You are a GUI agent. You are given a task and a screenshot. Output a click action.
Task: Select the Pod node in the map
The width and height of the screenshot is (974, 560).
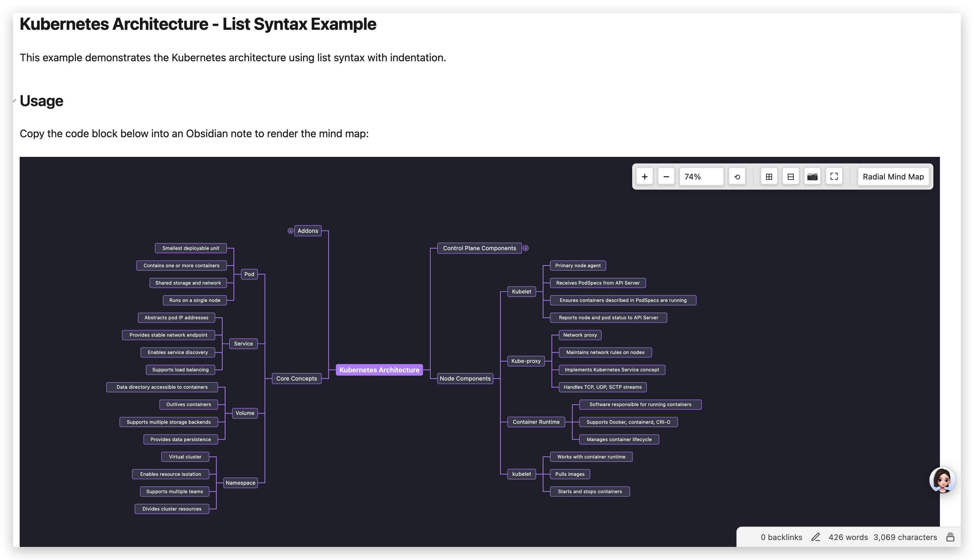point(249,274)
